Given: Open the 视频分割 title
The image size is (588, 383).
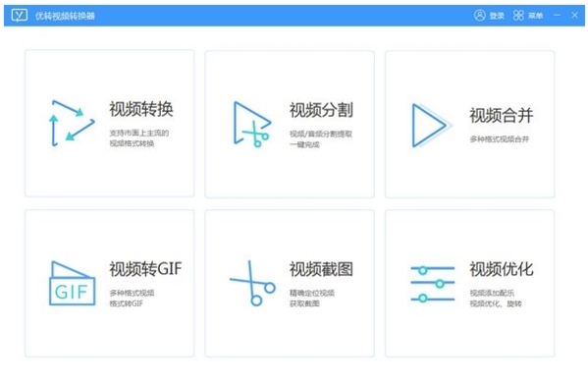Looking at the screenshot, I should [x=321, y=110].
